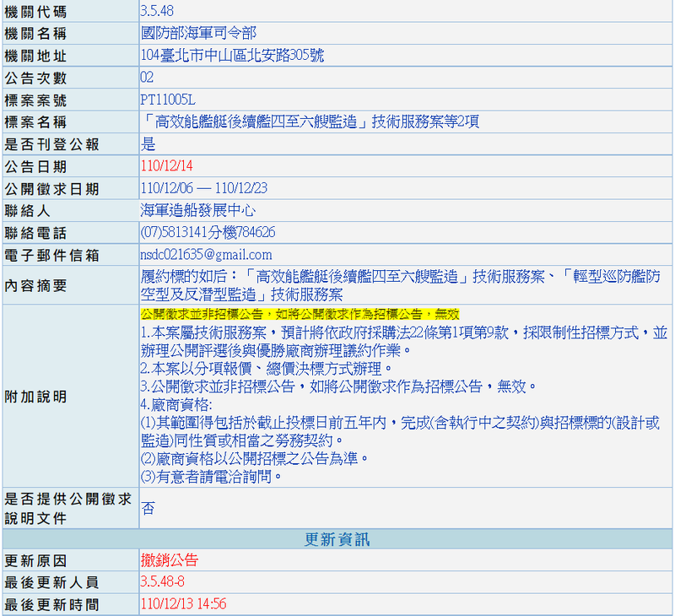Screen dimensions: 675x616
Task: Click the solicitation period 110/12/06 — 110/12/23
Action: point(203,188)
